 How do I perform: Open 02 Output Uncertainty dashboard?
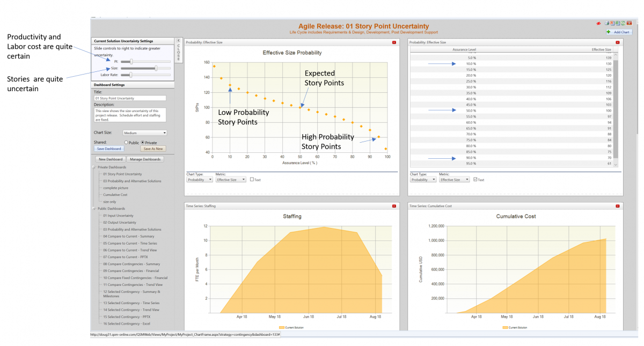click(120, 222)
